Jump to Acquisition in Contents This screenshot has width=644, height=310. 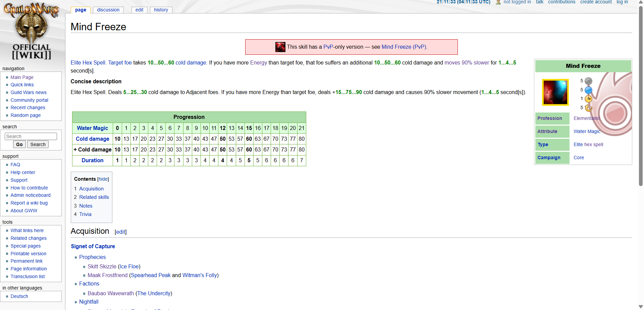point(91,189)
